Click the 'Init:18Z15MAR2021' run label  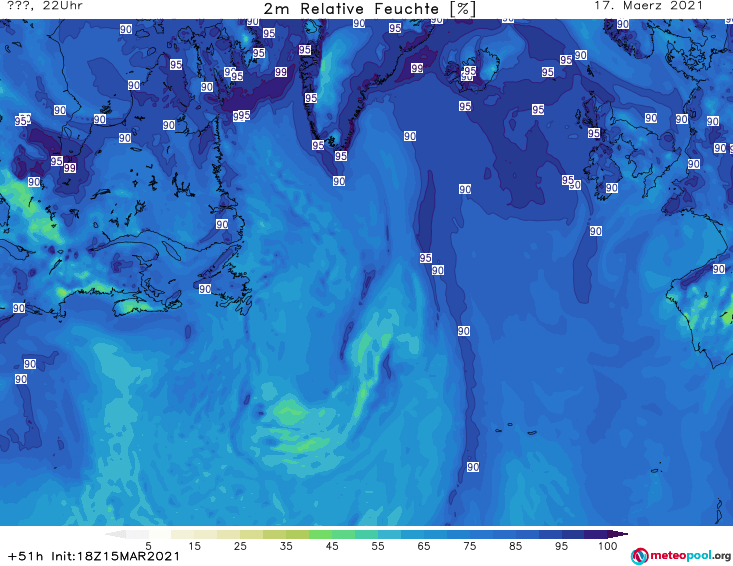tap(115, 556)
